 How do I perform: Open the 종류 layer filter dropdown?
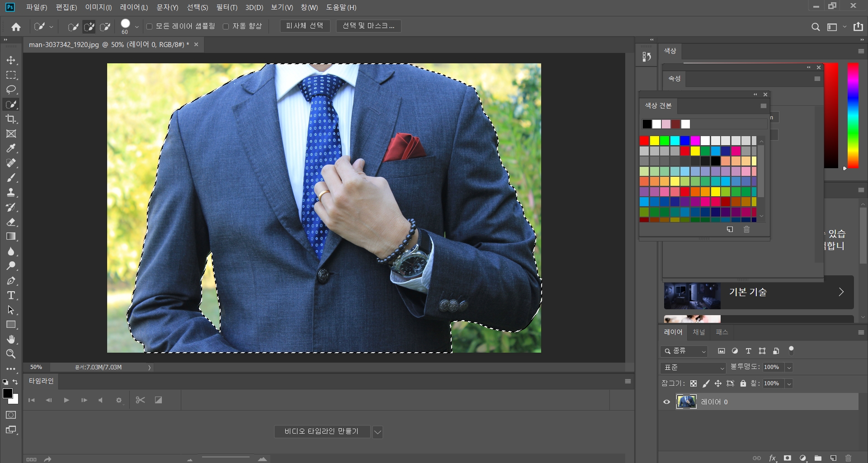click(684, 351)
